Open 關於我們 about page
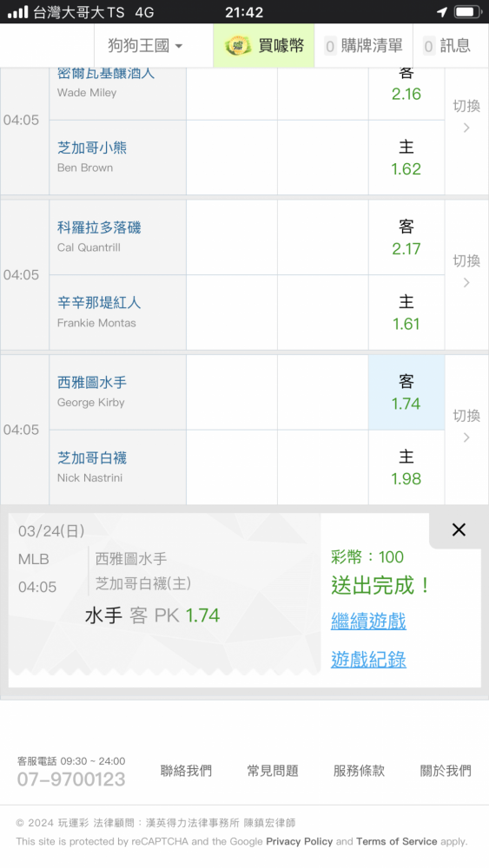The height and width of the screenshot is (868, 489). point(446,771)
